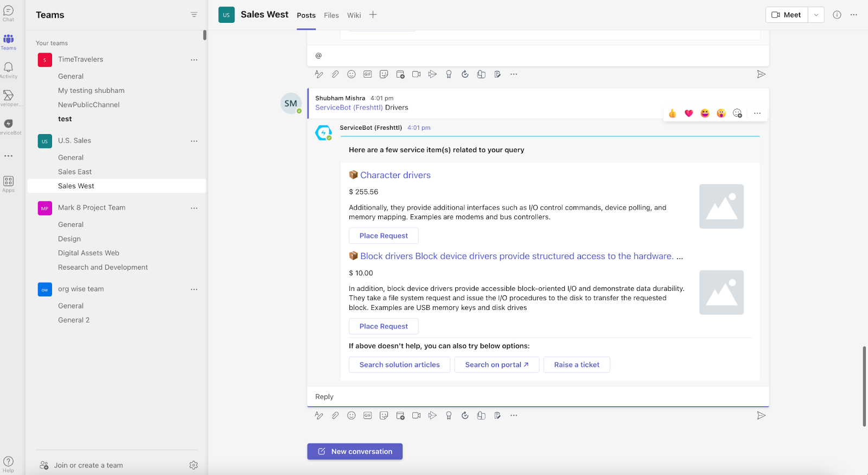Start Meet now video in Reply box toolbar
This screenshot has width=868, height=475.
416,415
